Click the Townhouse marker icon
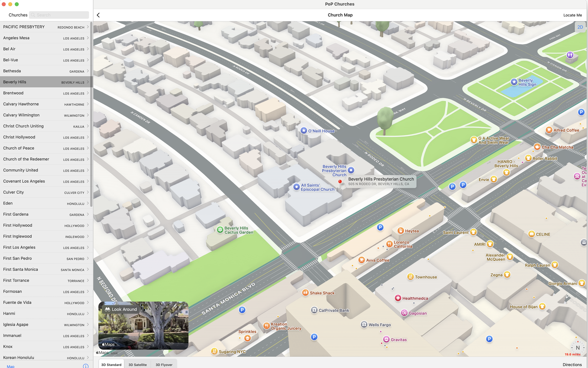 pos(410,277)
